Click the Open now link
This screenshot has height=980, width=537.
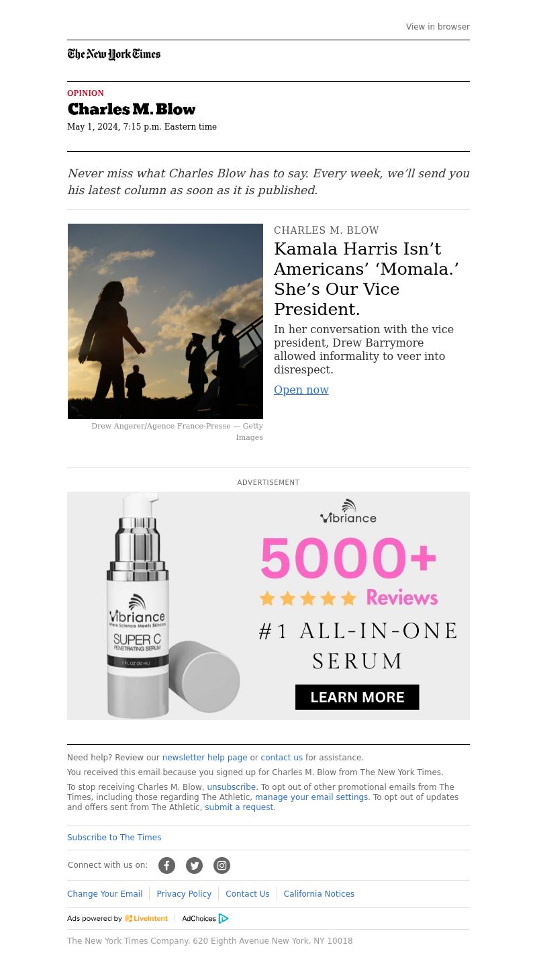[301, 390]
